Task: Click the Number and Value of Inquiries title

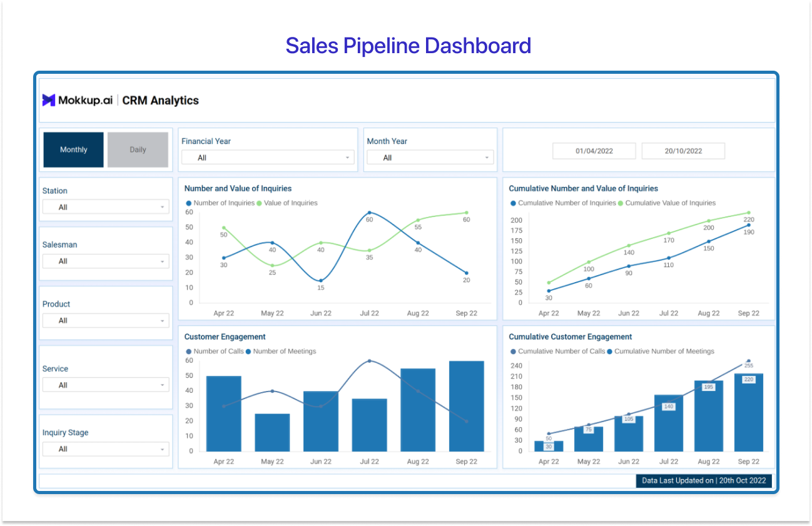Action: coord(238,188)
